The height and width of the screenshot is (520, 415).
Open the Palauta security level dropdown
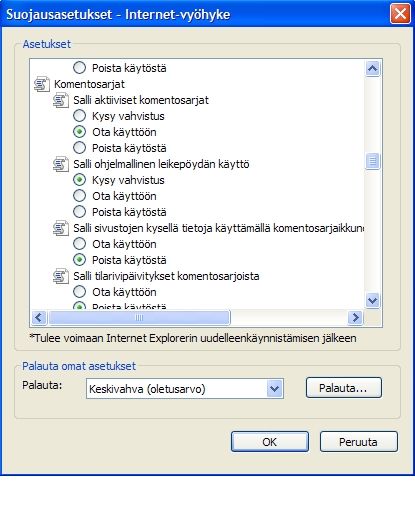pyautogui.click(x=274, y=388)
